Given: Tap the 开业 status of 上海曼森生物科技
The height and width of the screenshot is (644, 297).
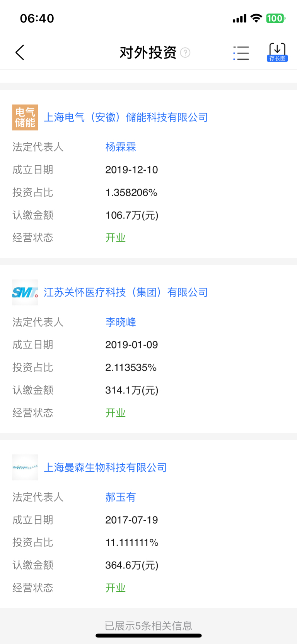Looking at the screenshot, I should [x=116, y=588].
